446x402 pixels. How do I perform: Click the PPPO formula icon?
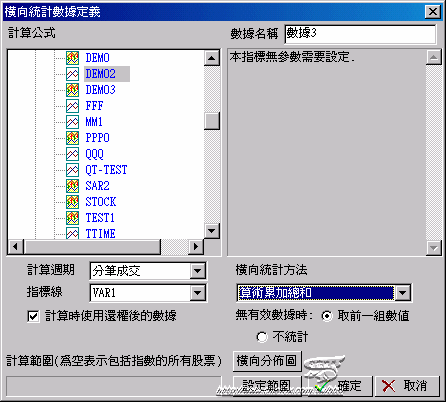point(72,138)
